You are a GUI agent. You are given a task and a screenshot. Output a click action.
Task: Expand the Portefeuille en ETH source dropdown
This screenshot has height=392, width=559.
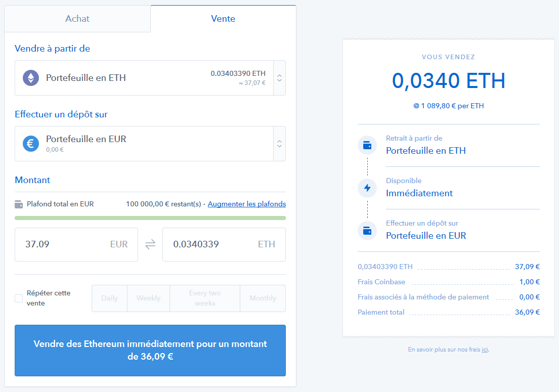pos(279,78)
